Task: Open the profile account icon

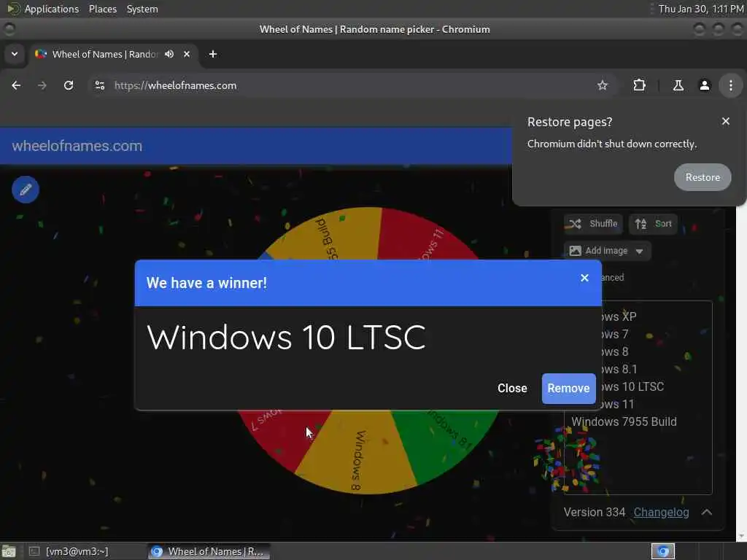Action: [x=705, y=85]
